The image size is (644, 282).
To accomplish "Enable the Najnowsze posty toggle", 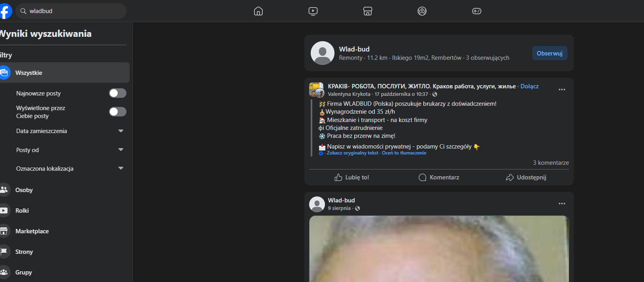I will [117, 93].
